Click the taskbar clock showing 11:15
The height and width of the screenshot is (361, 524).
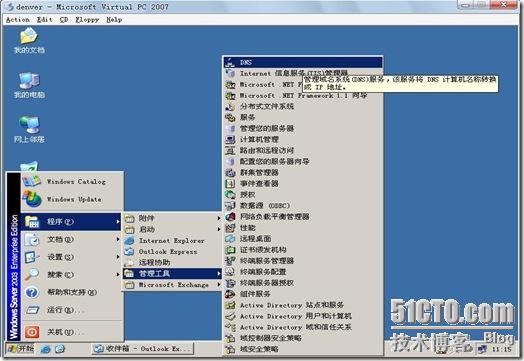pyautogui.click(x=501, y=349)
